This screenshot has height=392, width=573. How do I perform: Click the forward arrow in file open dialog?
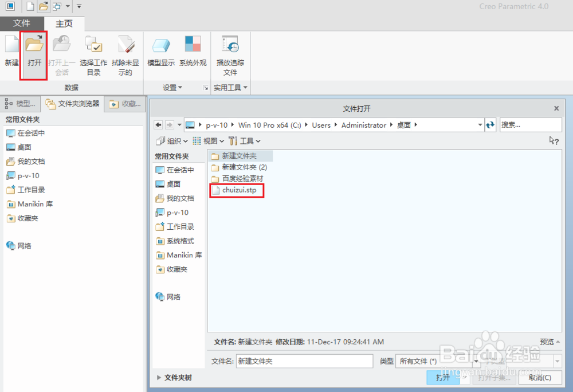tap(169, 125)
